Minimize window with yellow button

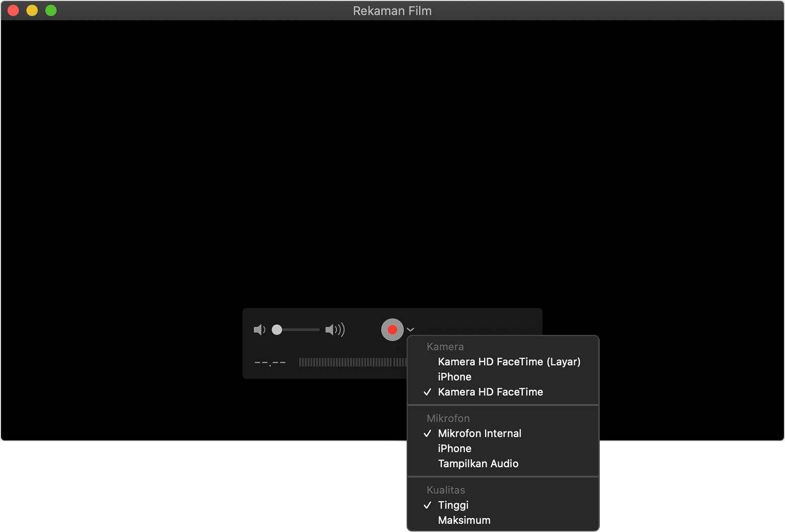32,11
